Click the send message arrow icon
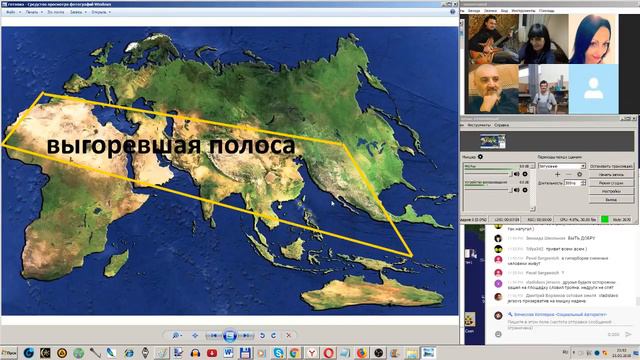The width and height of the screenshot is (640, 360). point(629,334)
